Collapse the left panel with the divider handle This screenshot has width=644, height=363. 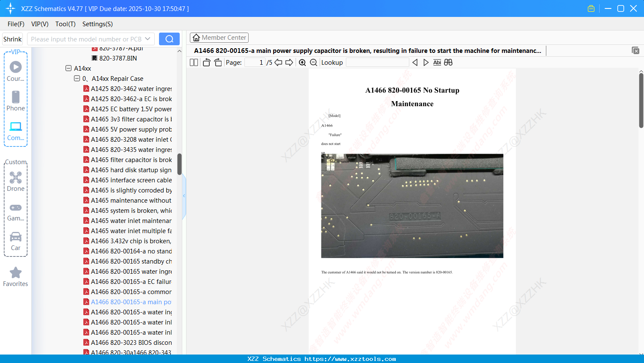(184, 196)
